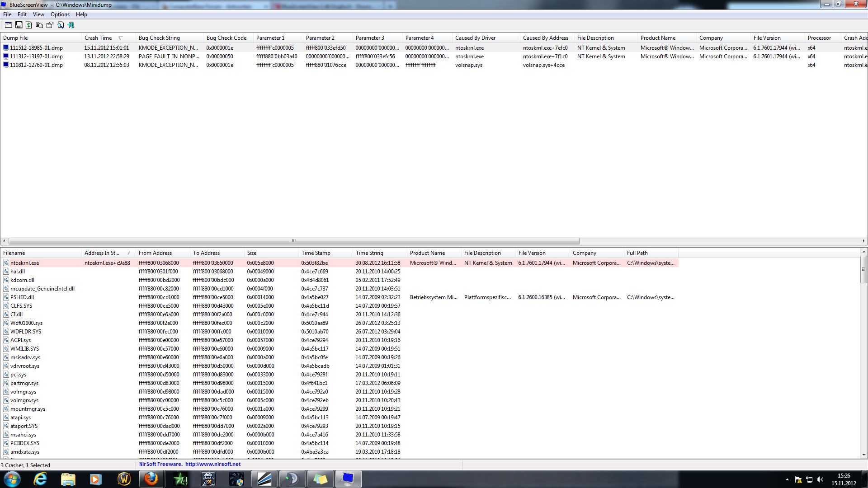
Task: Click the Copy selected items icon
Action: [x=39, y=25]
